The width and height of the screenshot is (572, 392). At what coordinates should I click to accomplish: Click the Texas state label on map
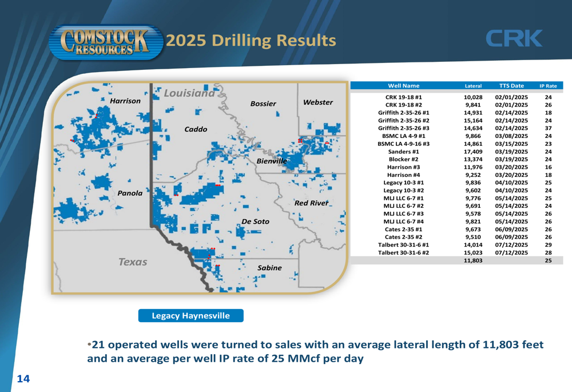[x=133, y=262]
